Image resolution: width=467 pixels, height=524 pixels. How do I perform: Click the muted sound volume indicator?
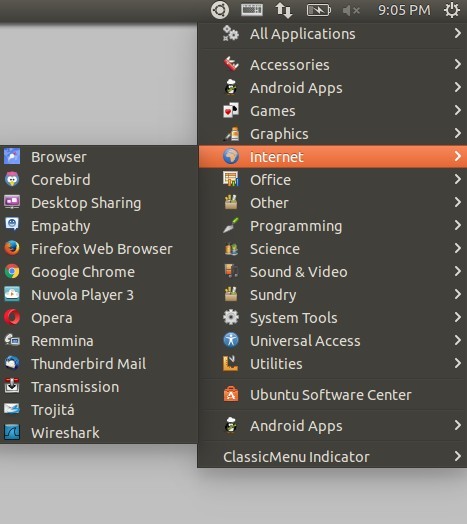[x=351, y=11]
